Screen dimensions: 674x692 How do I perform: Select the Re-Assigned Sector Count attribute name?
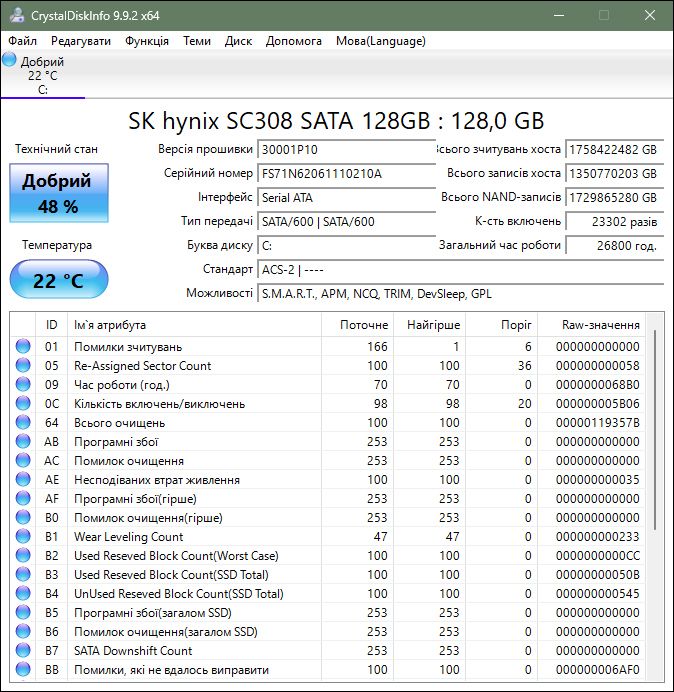[143, 366]
